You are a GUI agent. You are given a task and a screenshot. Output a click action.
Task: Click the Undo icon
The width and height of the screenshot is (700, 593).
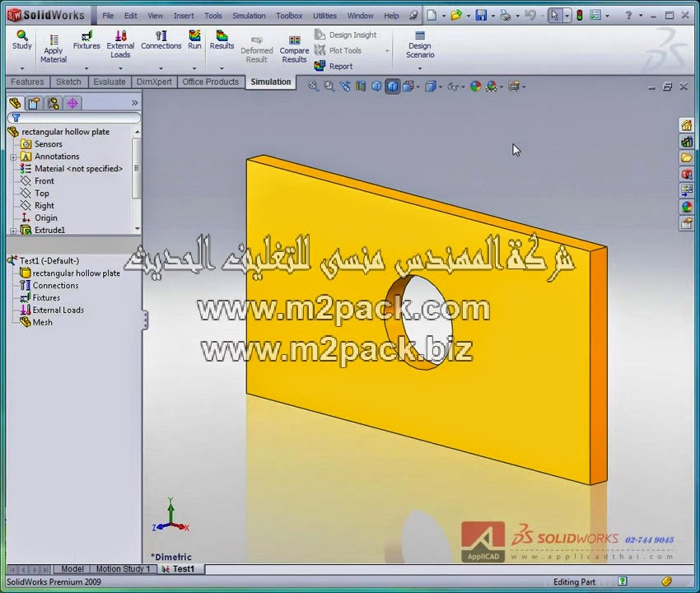530,16
